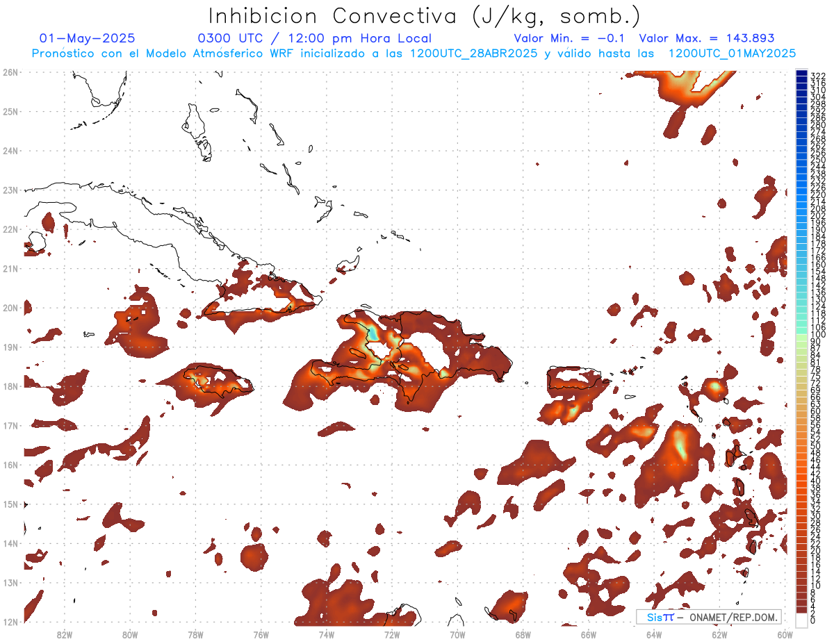The height and width of the screenshot is (644, 834).
Task: Click the 26N latitude label
Action: tap(10, 72)
